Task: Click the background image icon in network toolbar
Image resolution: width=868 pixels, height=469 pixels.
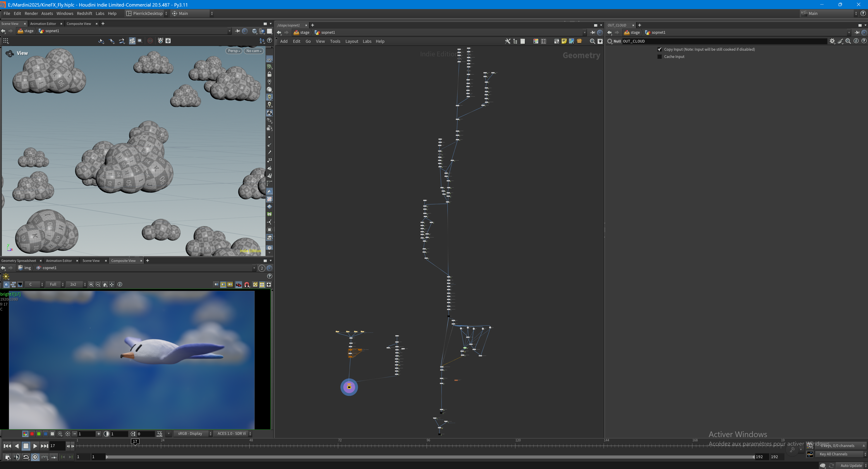Action: (571, 41)
